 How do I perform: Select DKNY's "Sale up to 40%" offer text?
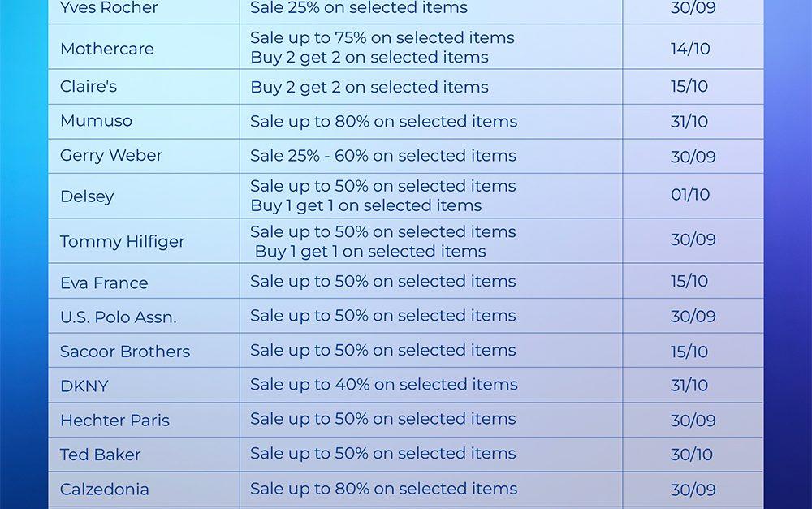click(x=383, y=385)
